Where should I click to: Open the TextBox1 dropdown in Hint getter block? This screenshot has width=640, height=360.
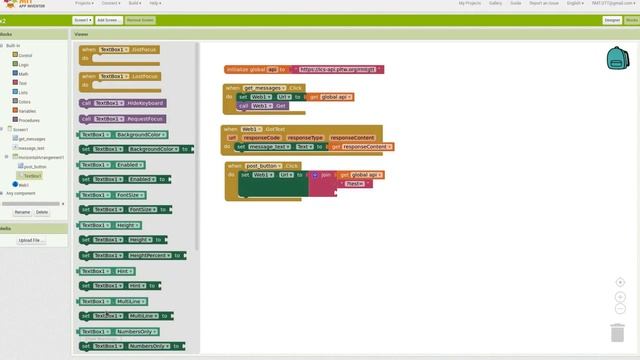point(96,271)
